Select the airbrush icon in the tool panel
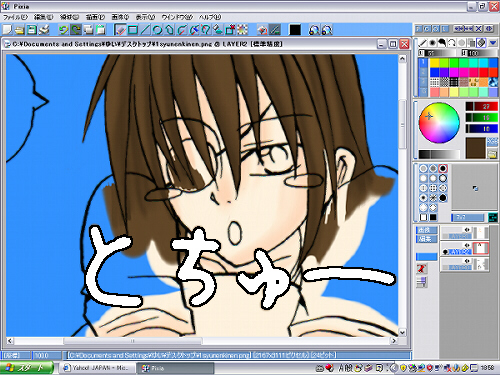 coord(432,43)
